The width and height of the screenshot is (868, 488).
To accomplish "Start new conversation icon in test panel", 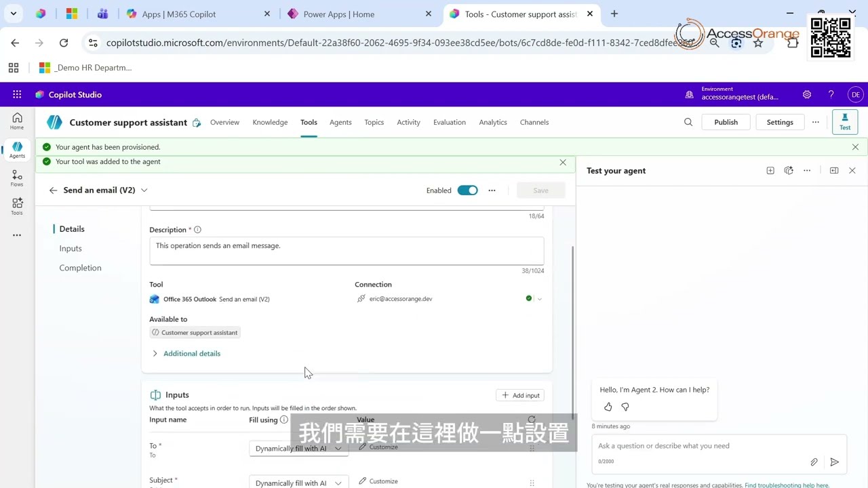I will pyautogui.click(x=770, y=171).
